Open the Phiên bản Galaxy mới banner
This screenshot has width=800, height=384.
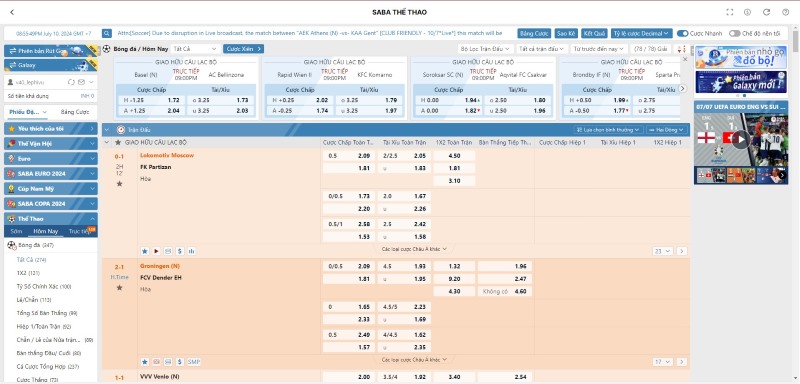pyautogui.click(x=741, y=82)
